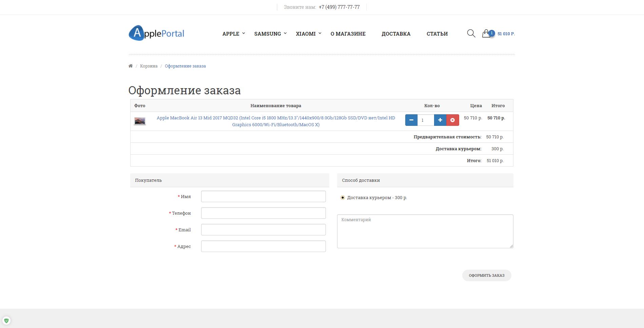Click the Фото column header

pos(140,105)
